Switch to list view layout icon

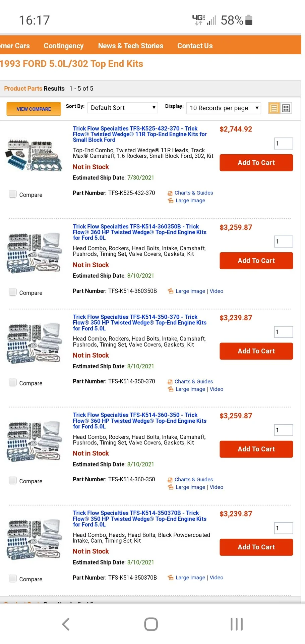(274, 108)
